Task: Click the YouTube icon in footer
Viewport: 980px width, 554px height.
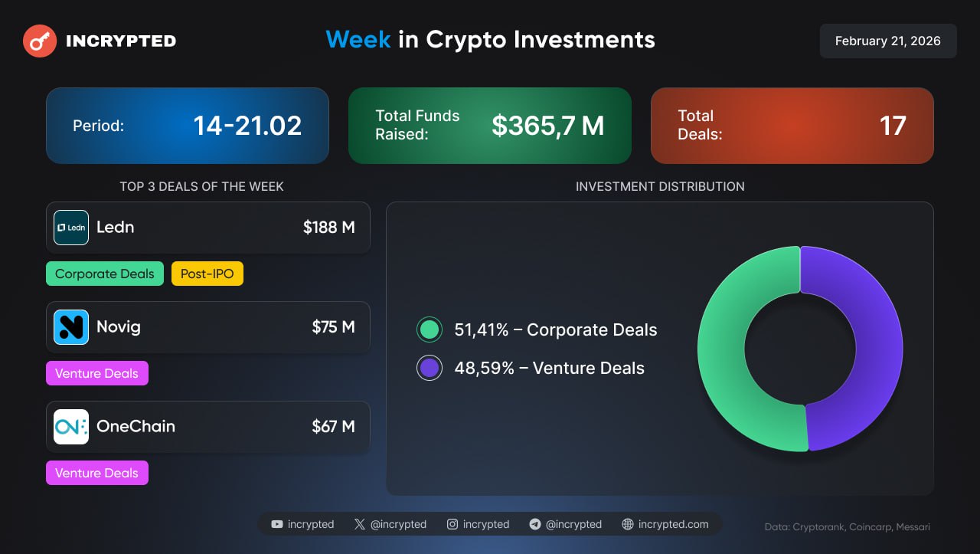Action: pyautogui.click(x=277, y=524)
